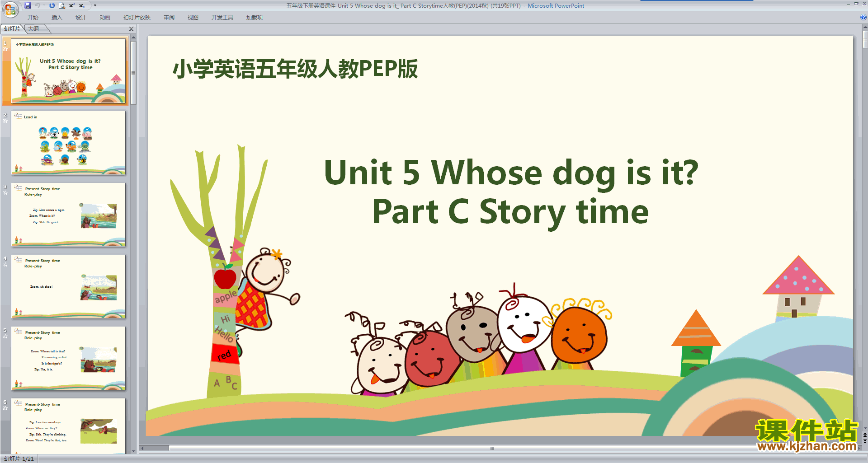The image size is (868, 463).
Task: Click main slide vertical scrollbar thumb
Action: coord(865,39)
